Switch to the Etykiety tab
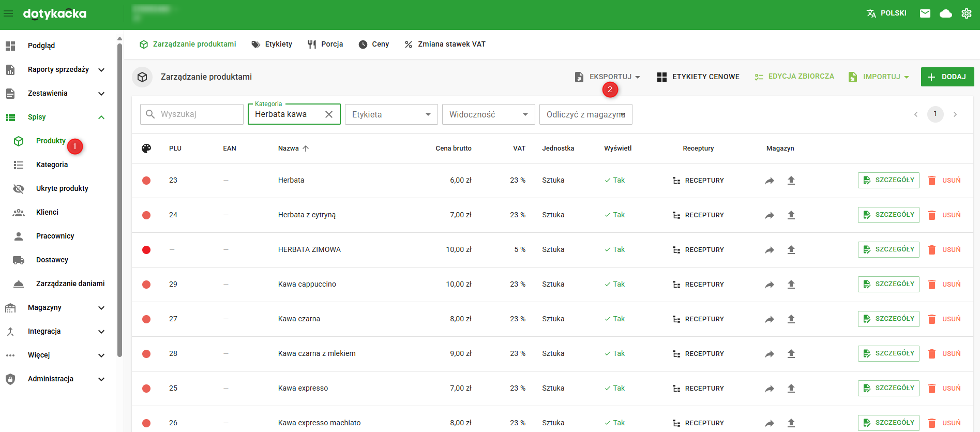The image size is (980, 432). (x=272, y=44)
